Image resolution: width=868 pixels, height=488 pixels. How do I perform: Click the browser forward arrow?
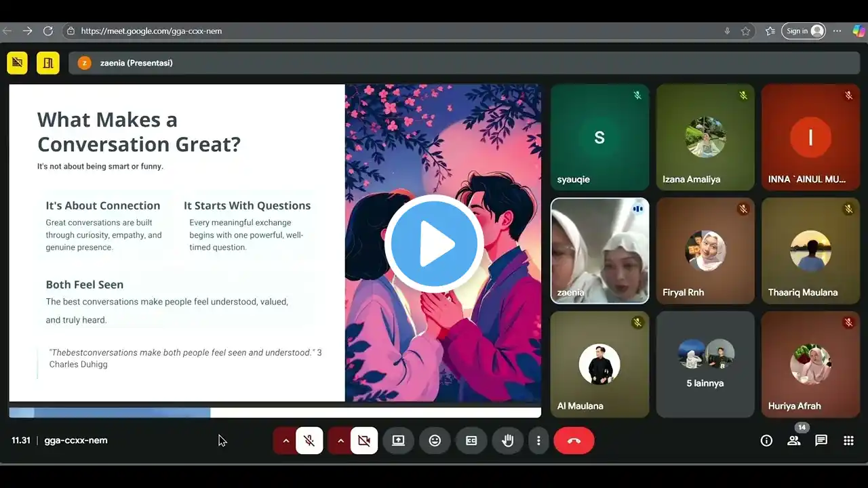coord(27,31)
